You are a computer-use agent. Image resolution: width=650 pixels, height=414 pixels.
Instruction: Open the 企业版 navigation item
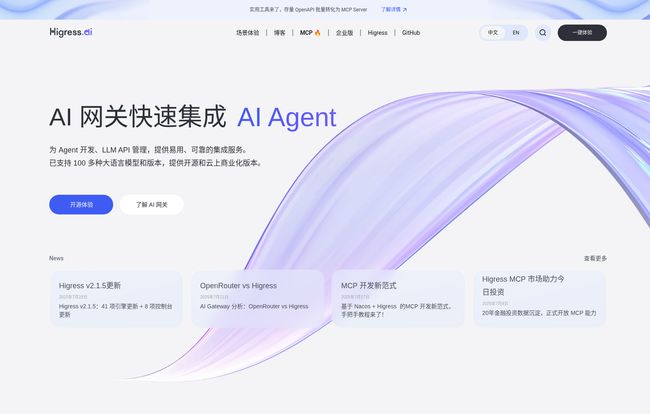[344, 33]
